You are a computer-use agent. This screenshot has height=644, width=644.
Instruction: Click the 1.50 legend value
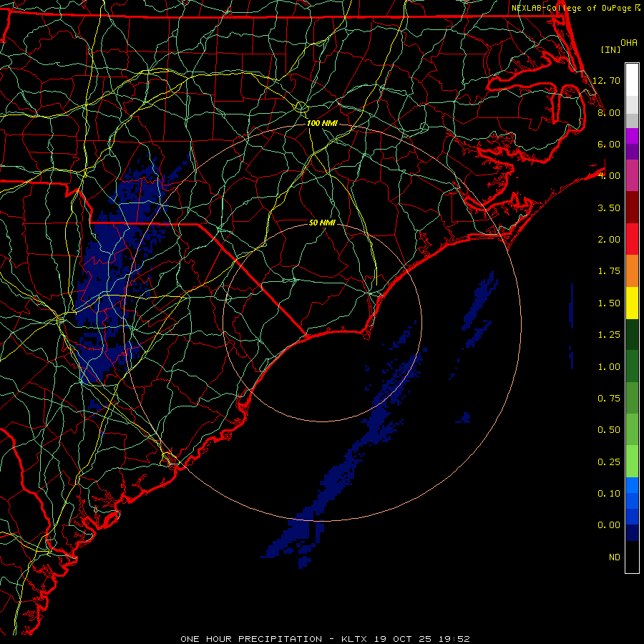(609, 303)
